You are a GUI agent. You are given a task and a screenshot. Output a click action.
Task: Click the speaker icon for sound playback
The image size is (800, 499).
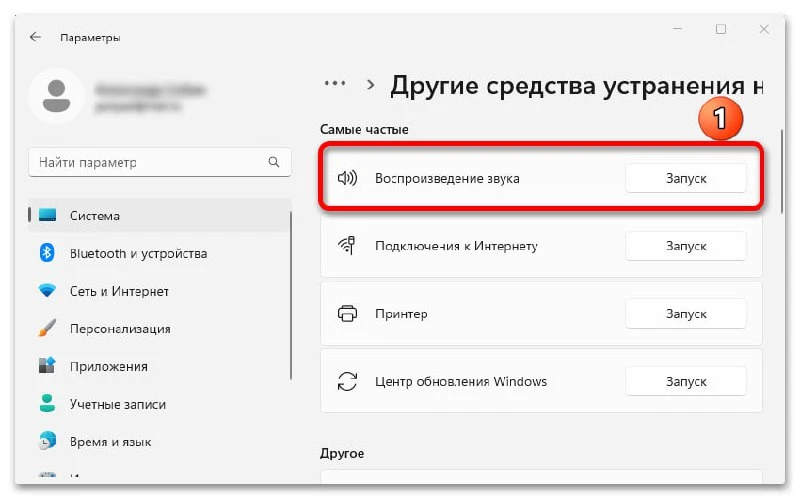[x=347, y=178]
